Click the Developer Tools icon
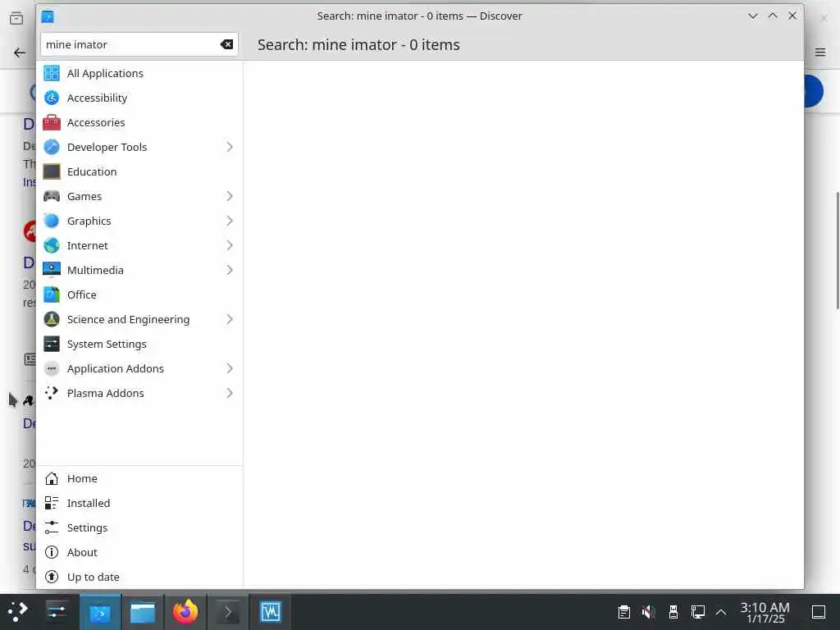This screenshot has height=630, width=840. pos(52,147)
